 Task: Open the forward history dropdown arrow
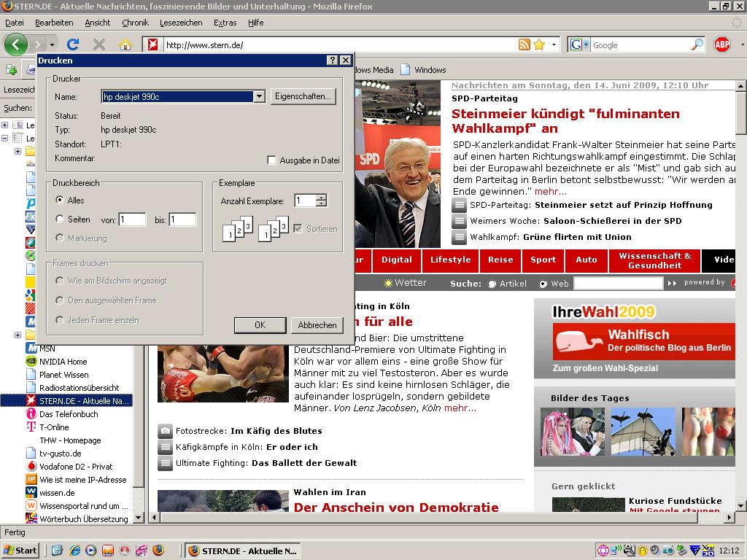tap(52, 44)
